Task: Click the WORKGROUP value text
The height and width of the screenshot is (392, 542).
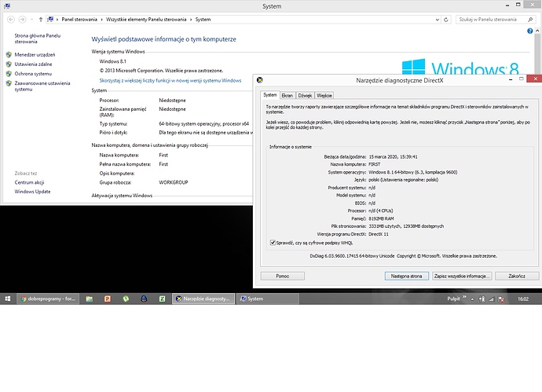Action: 173,182
